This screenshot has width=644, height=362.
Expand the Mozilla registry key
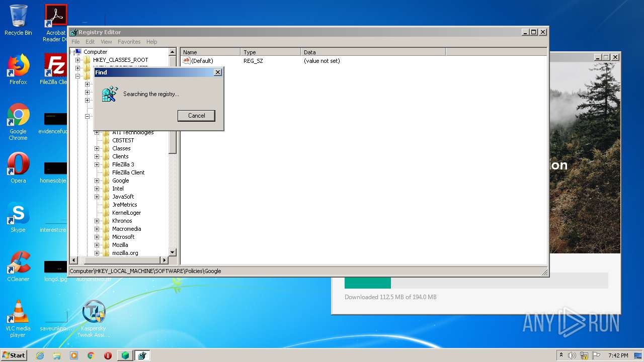(x=97, y=245)
